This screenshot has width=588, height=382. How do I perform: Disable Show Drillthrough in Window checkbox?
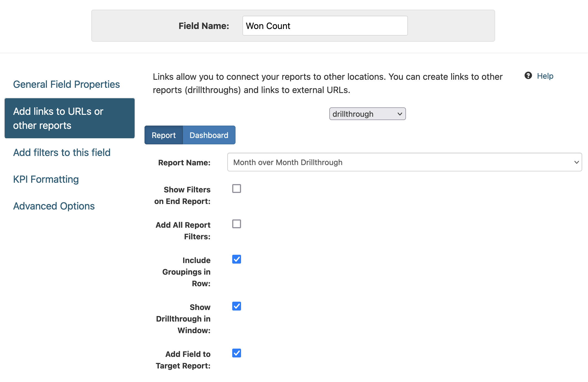coord(236,306)
